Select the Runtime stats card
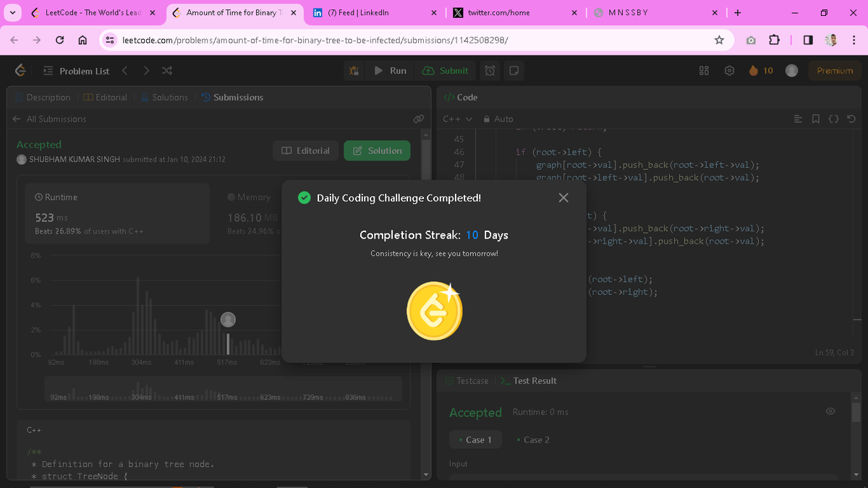 tap(116, 213)
